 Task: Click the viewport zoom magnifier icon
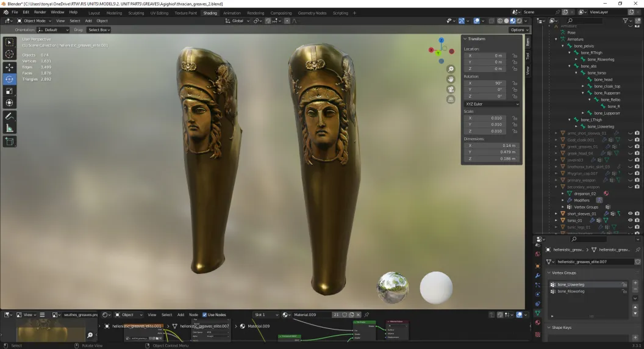(x=451, y=69)
